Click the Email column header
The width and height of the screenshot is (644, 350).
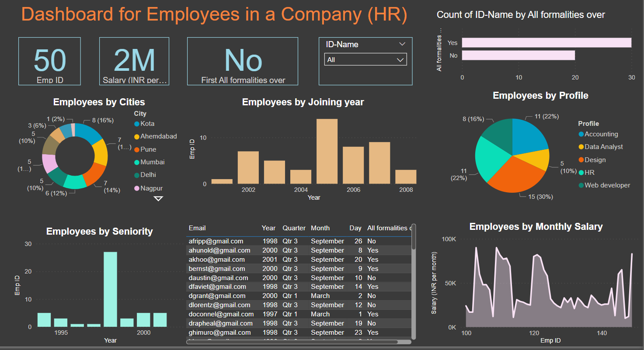pos(197,228)
